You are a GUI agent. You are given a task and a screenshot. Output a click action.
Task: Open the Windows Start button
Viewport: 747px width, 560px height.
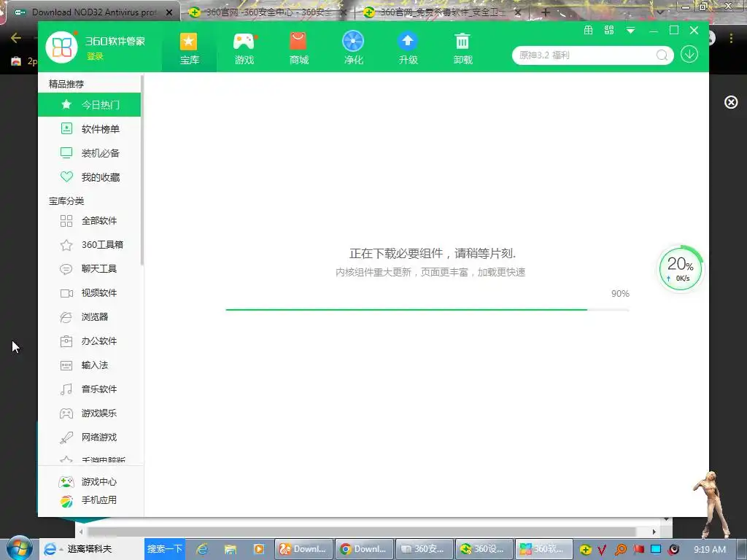tap(19, 548)
